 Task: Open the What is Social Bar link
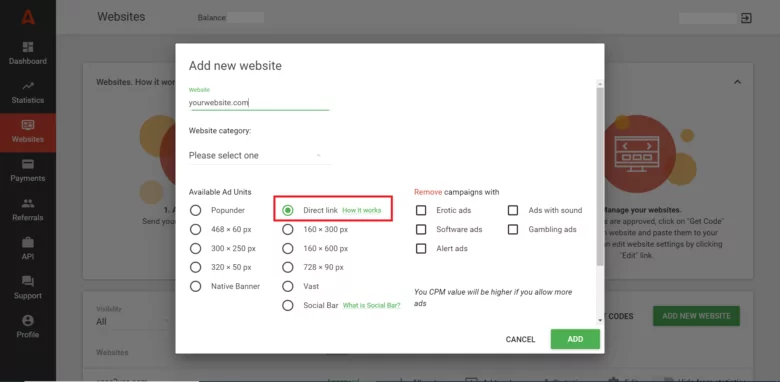[372, 305]
